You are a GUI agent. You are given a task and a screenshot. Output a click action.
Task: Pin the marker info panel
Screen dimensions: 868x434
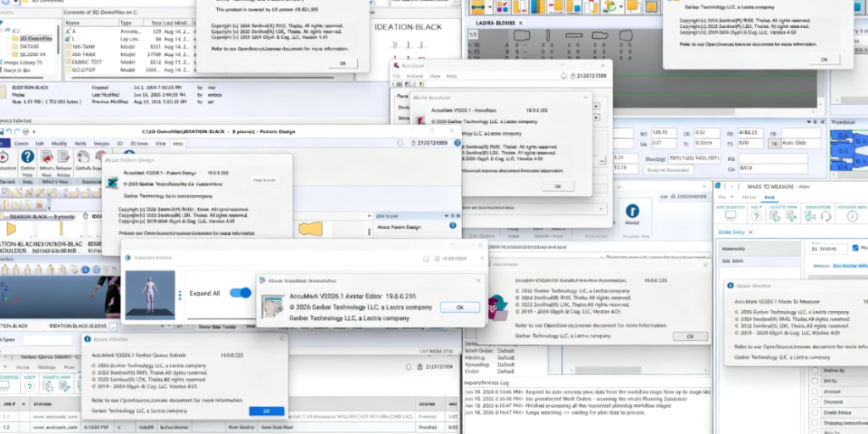pos(814,121)
